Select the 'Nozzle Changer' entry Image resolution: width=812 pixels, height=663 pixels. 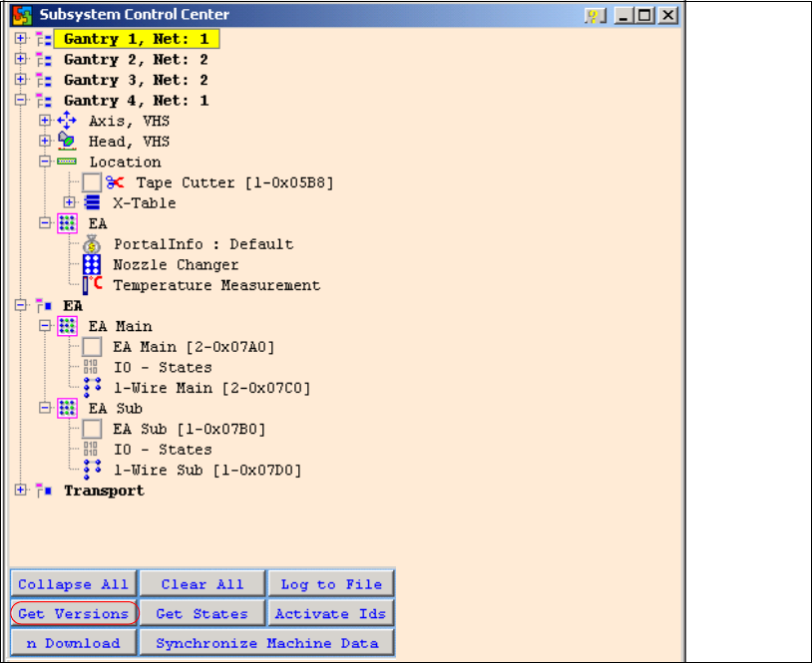(177, 265)
